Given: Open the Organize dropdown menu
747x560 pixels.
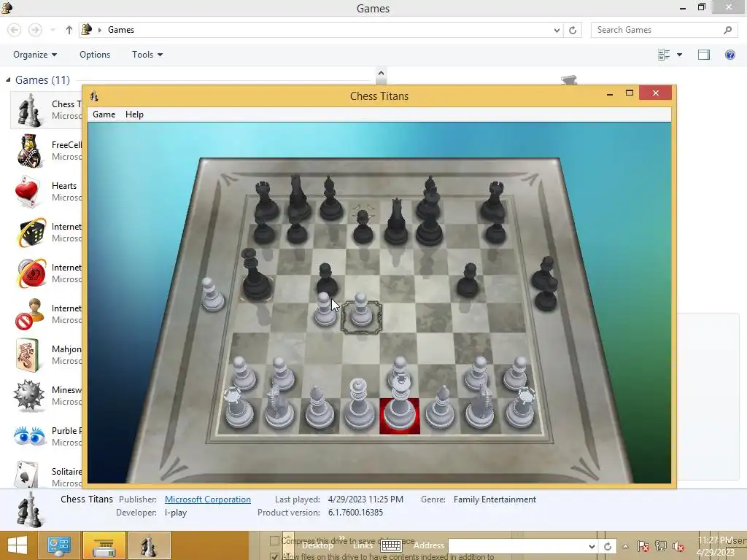Looking at the screenshot, I should 35,55.
